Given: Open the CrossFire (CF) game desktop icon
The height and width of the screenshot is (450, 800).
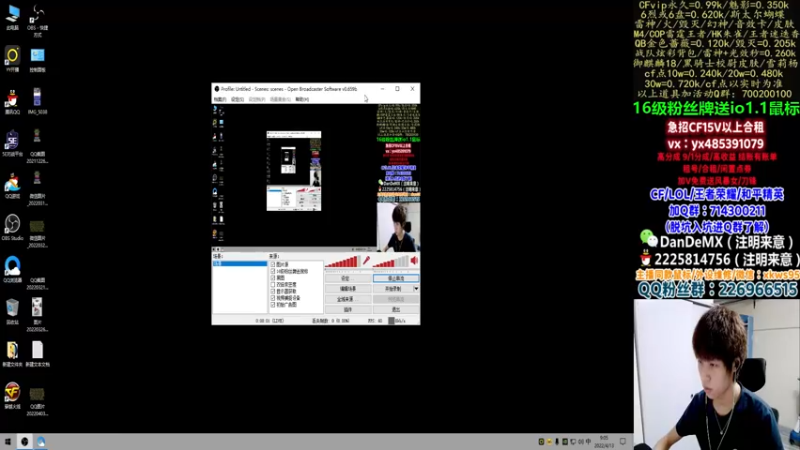Looking at the screenshot, I should coord(12,396).
